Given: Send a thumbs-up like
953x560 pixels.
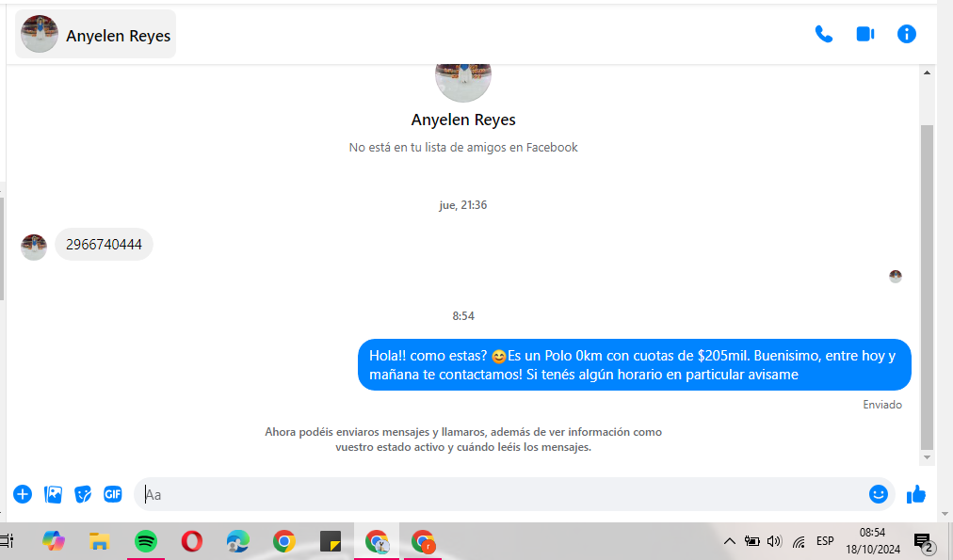Looking at the screenshot, I should click(915, 494).
